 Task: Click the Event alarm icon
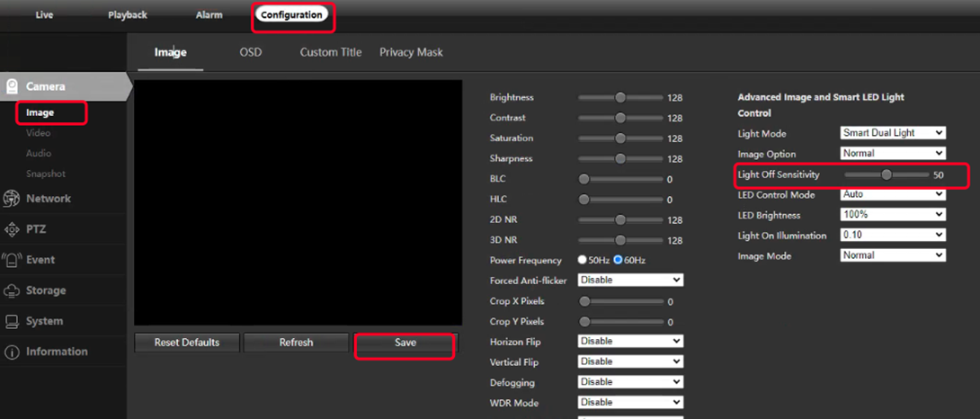pos(12,260)
